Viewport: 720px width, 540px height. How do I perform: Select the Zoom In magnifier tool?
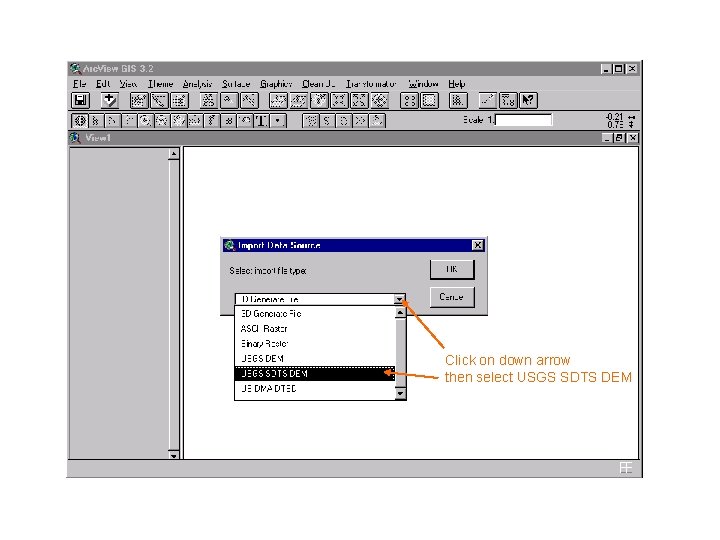coord(146,121)
